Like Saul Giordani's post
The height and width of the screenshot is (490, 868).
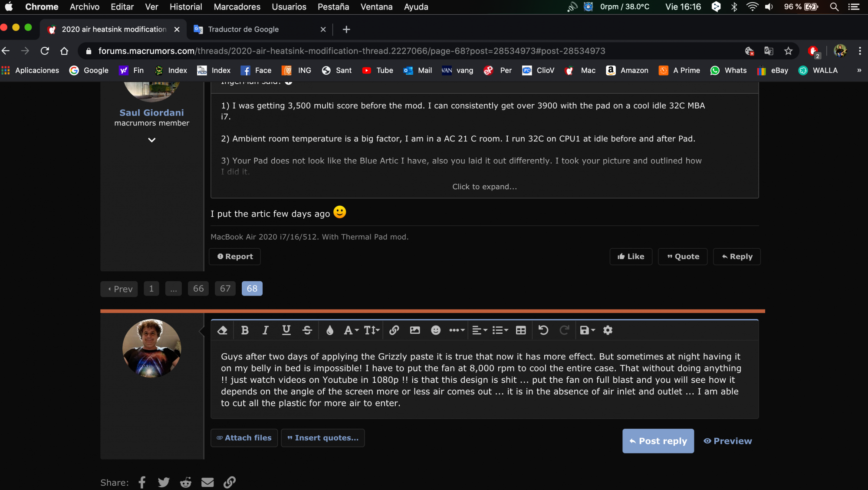click(x=631, y=257)
